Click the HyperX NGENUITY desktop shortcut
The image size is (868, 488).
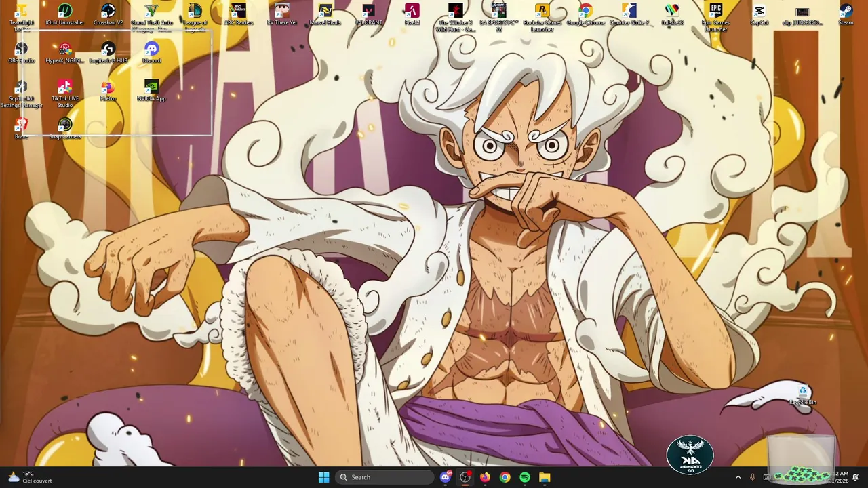tap(65, 53)
